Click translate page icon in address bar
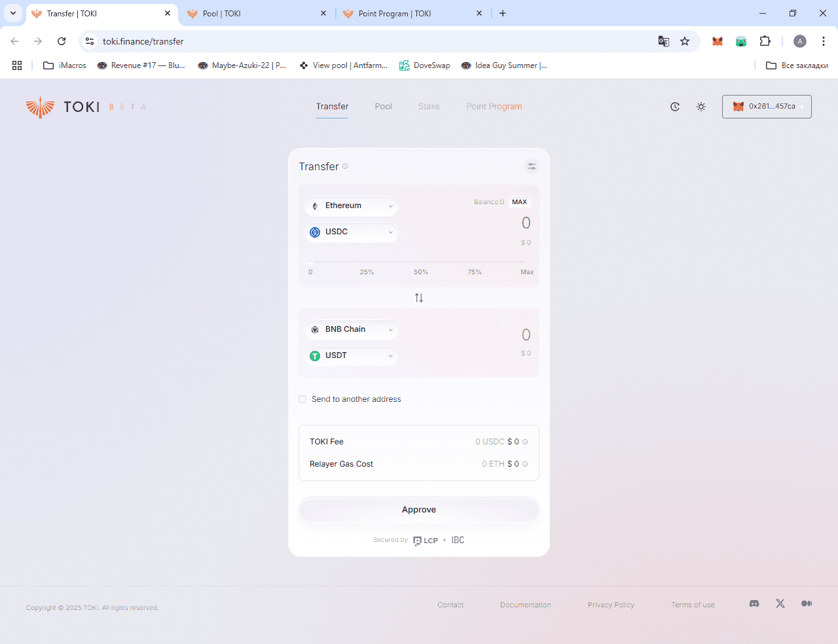Screen dimensions: 838x644 click(664, 41)
